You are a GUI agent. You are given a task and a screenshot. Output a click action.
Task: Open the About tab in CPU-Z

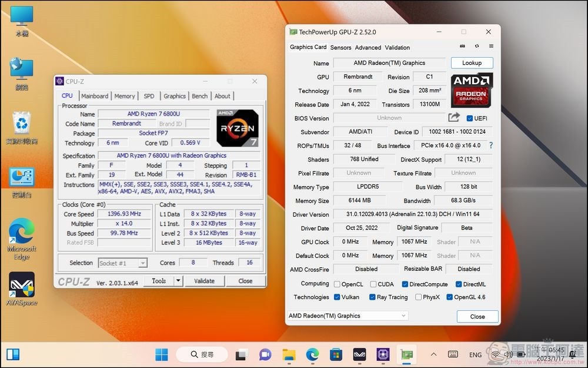pyautogui.click(x=222, y=96)
